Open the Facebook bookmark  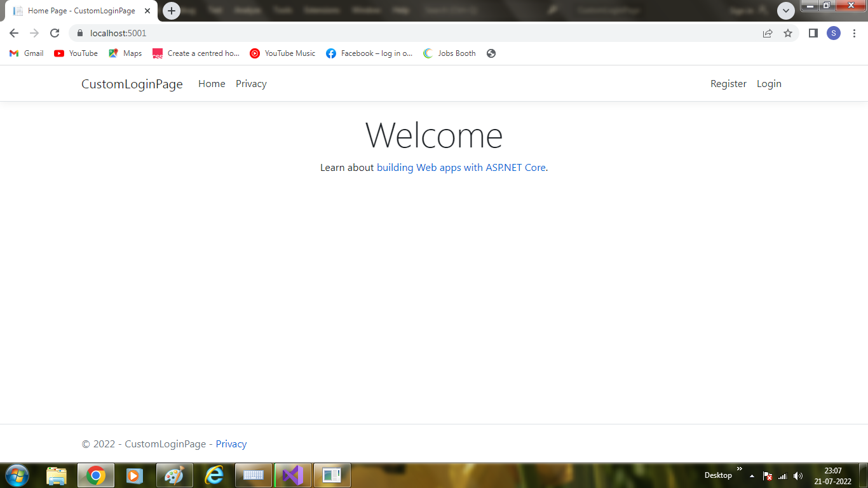click(x=369, y=53)
